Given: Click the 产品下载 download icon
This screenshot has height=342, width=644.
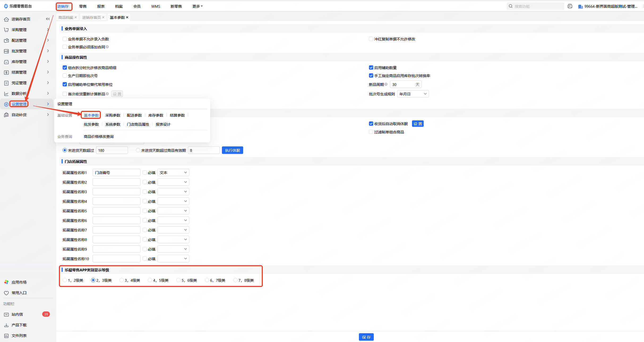Looking at the screenshot, I should (6, 325).
